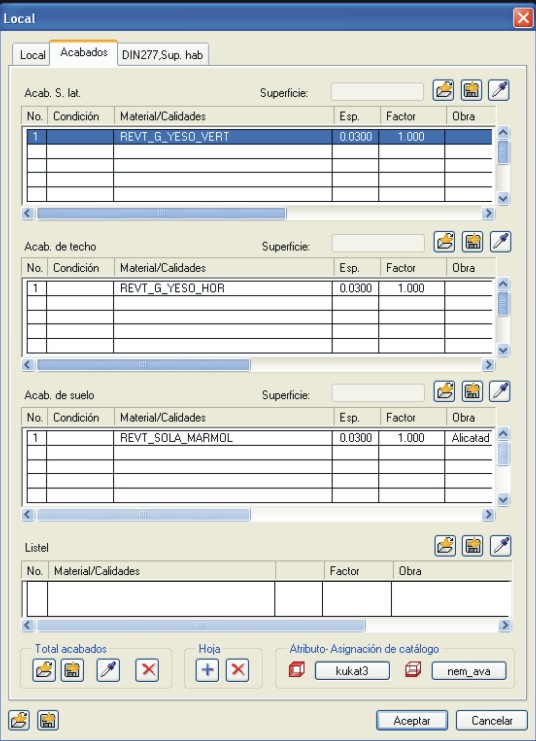
Task: Click Factor value 1.000 in REVT_SOLA_MARMOL row
Action: click(x=411, y=438)
